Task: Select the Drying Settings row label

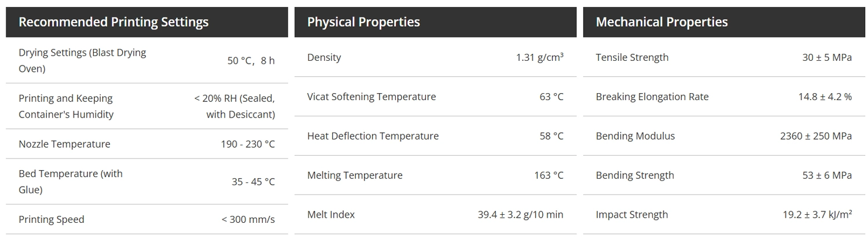Action: click(82, 60)
